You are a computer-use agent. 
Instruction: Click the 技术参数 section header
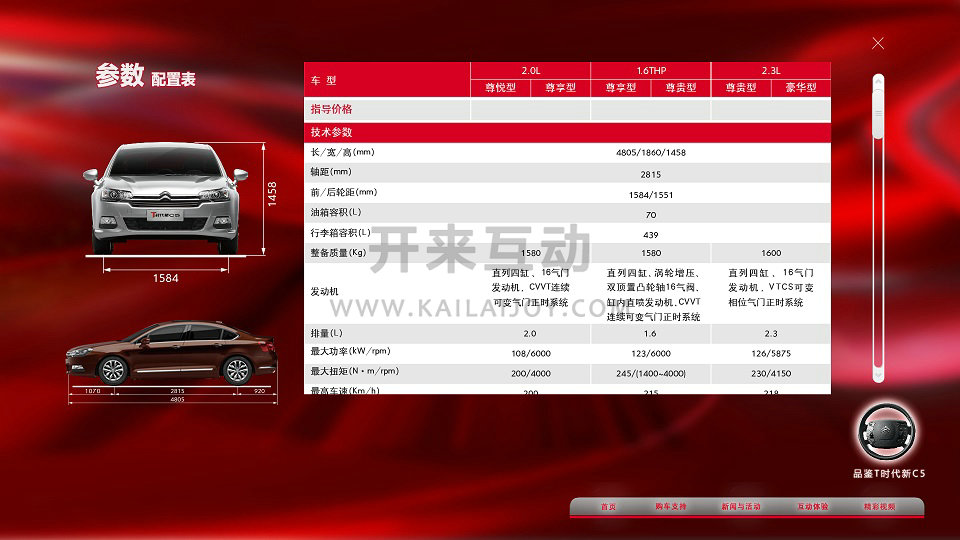(331, 132)
